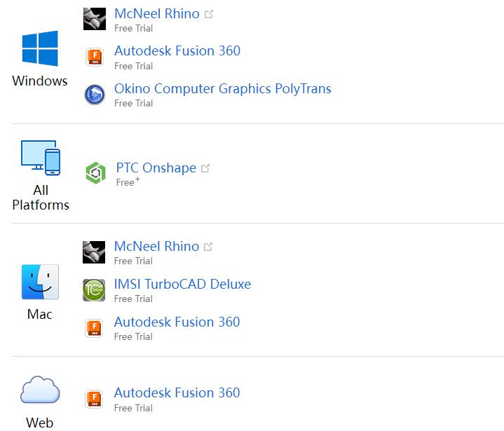Click the McNeel Rhino icon under Windows
504x431 pixels.
click(94, 19)
